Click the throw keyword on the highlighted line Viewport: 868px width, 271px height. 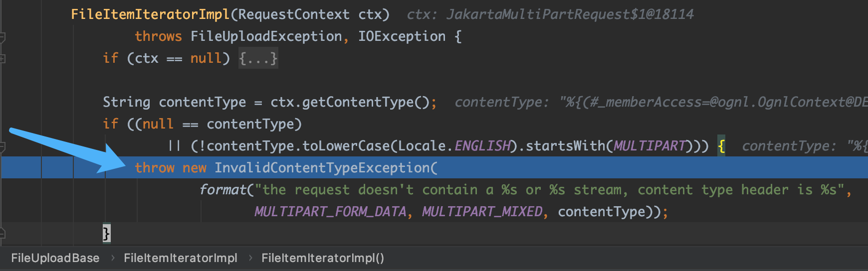155,168
